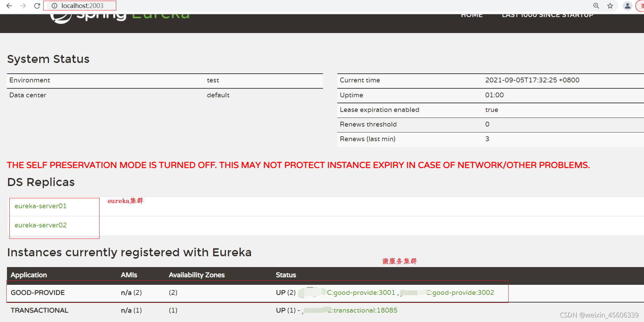Viewport: 644px width, 322px height.
Task: Click the DS Replicas heading
Action: point(41,182)
